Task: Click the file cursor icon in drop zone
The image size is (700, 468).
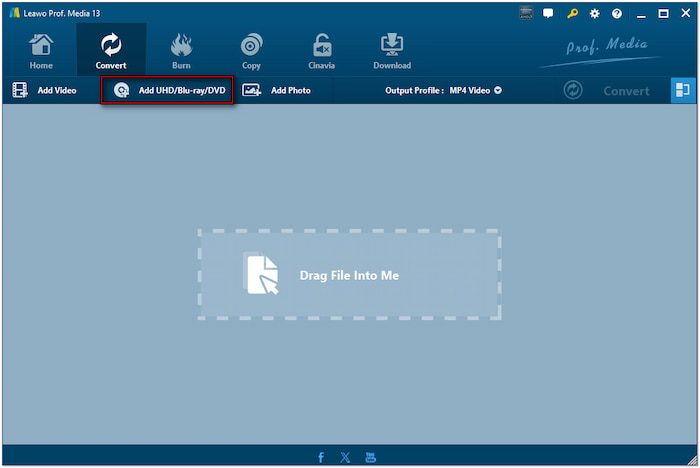Action: (x=261, y=274)
